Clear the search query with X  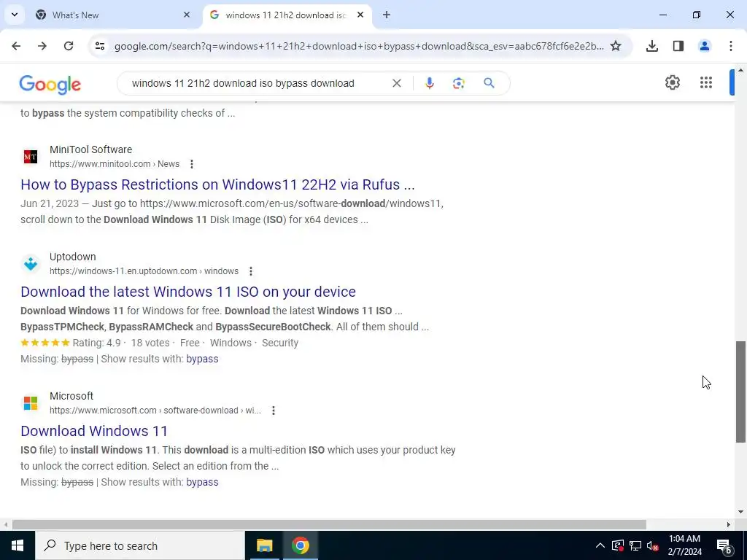(396, 83)
